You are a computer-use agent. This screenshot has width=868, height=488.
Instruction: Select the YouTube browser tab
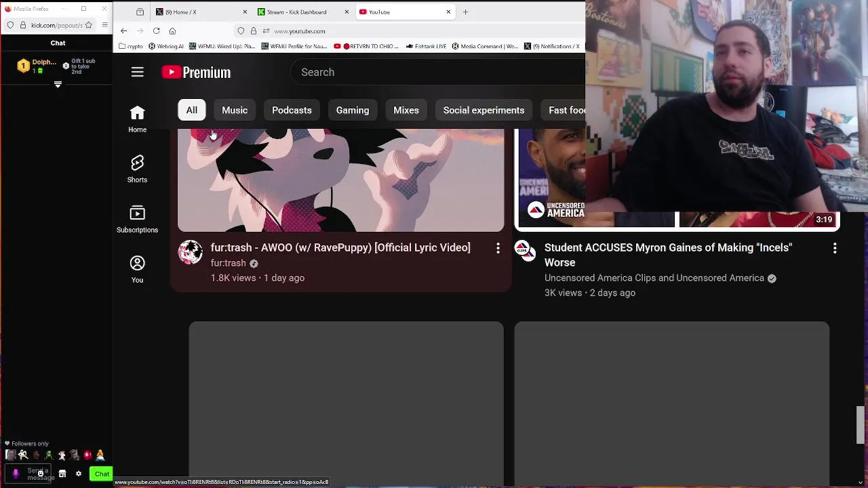click(404, 12)
